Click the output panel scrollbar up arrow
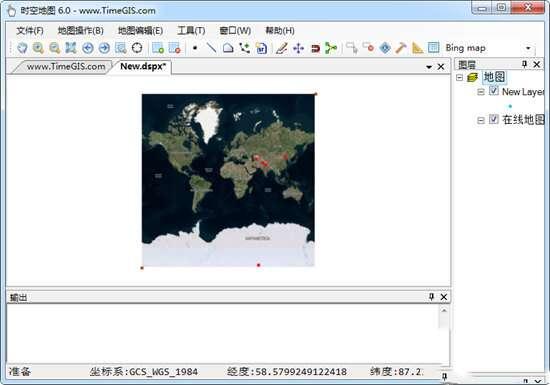The height and width of the screenshot is (385, 550). pyautogui.click(x=444, y=311)
